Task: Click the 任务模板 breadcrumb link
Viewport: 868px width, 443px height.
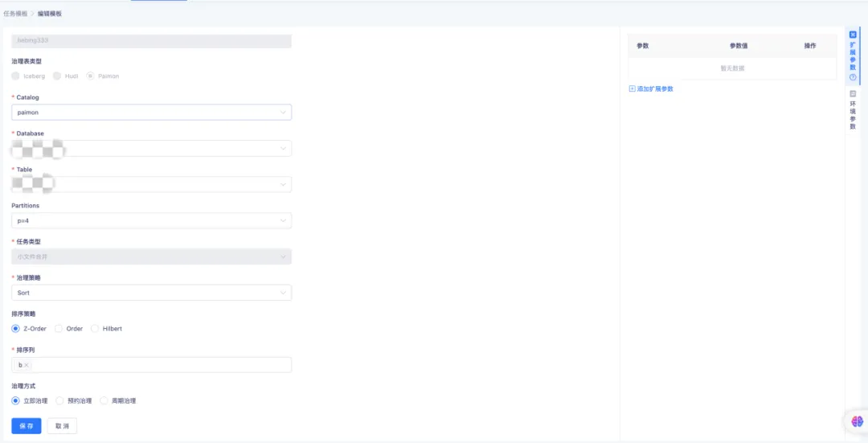Action: tap(15, 14)
